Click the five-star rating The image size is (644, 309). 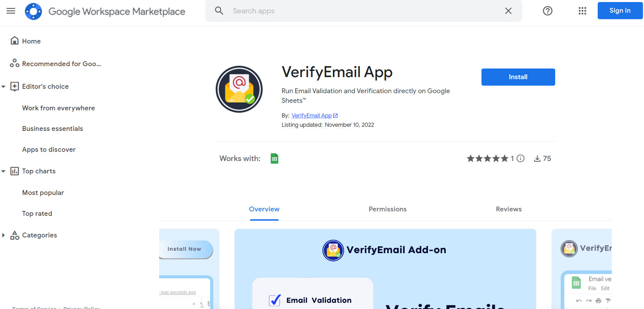[x=487, y=159]
